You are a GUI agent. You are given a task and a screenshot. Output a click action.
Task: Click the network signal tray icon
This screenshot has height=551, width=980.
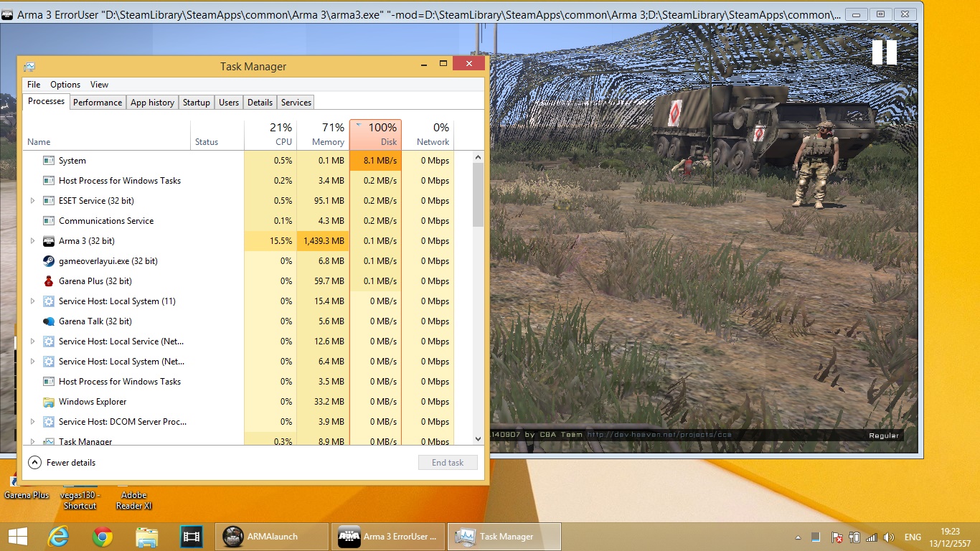(871, 537)
